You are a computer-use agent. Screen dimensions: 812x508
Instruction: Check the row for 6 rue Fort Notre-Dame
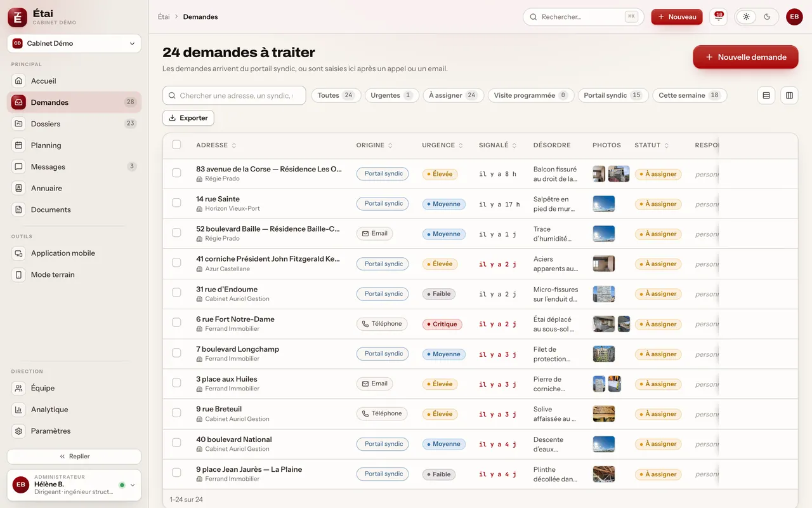point(176,323)
